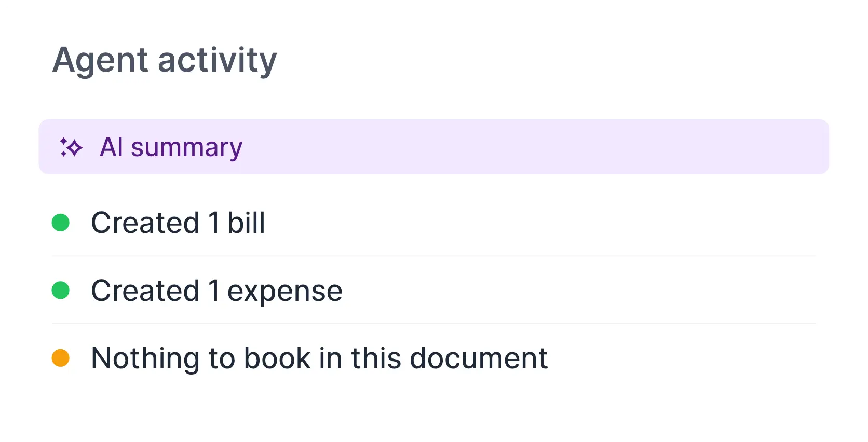Select the AI summary label text

[x=171, y=147]
